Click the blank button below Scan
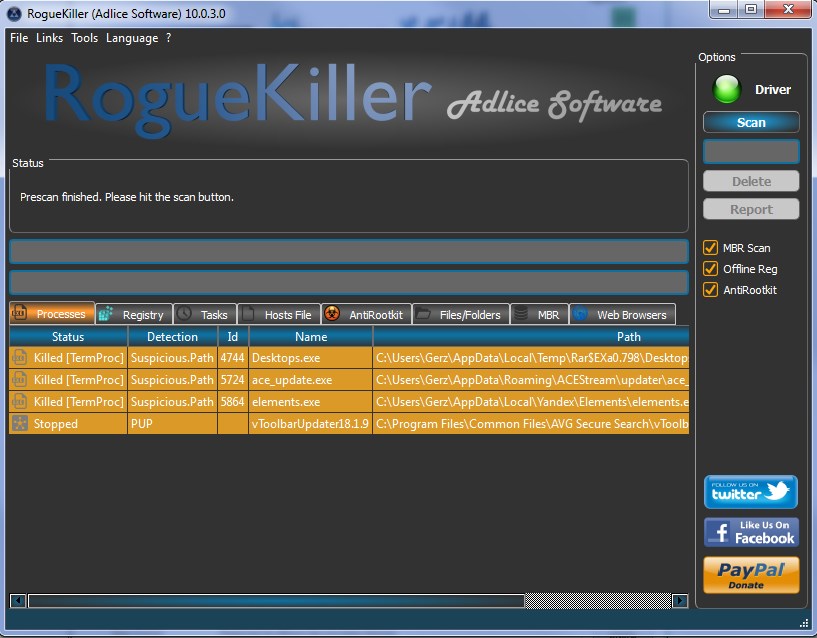 point(751,152)
